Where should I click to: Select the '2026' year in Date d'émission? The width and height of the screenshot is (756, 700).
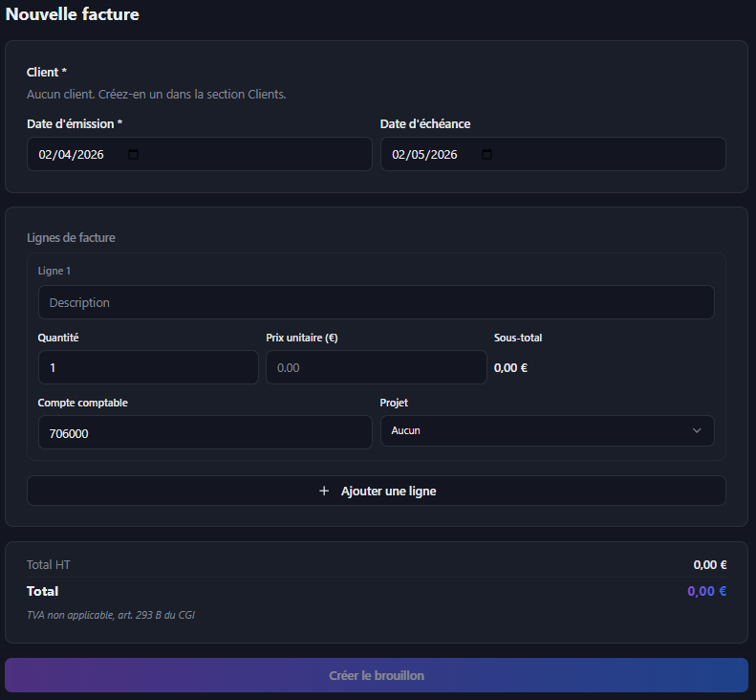pyautogui.click(x=90, y=154)
